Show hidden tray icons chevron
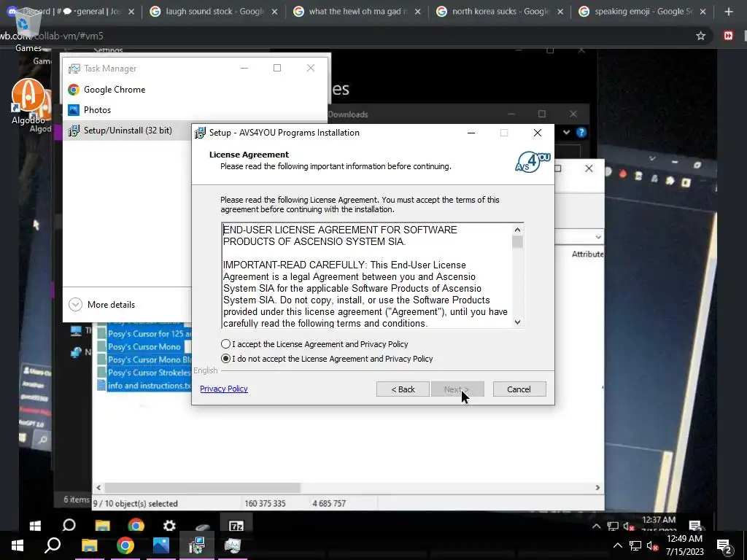 pyautogui.click(x=617, y=545)
